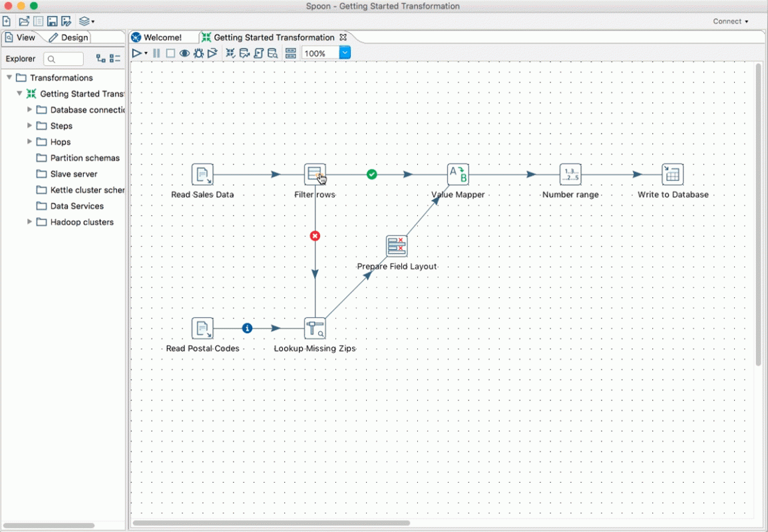Expand the Steps folder in the tree
The width and height of the screenshot is (768, 532).
coord(29,126)
